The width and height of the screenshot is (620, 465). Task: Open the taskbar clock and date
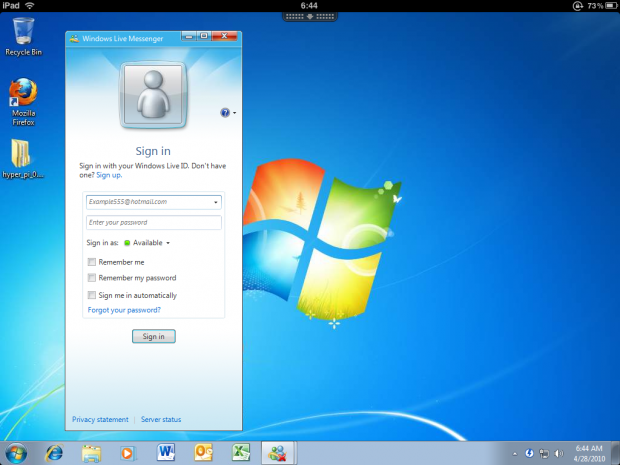[x=589, y=454]
